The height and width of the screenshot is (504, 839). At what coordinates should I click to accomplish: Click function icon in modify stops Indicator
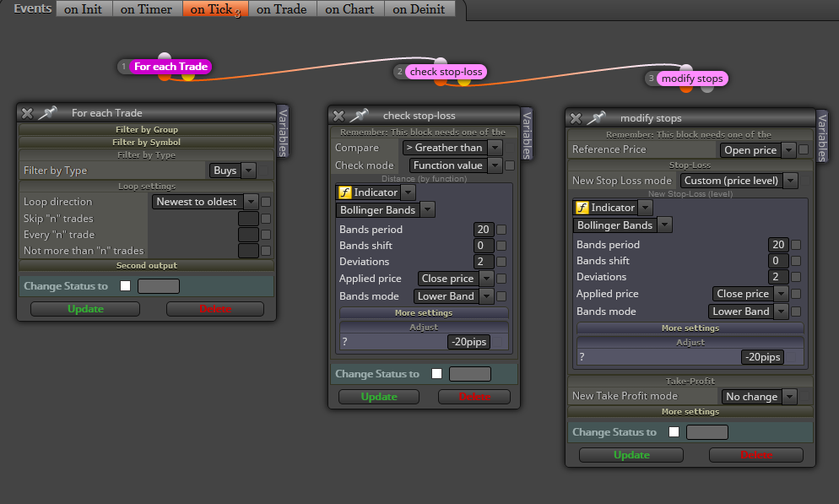pos(582,208)
